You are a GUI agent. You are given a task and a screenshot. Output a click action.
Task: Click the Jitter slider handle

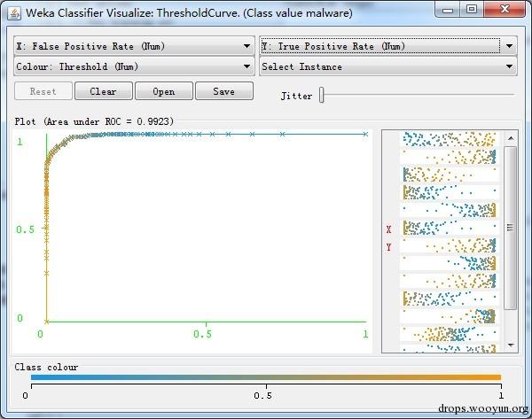(x=322, y=96)
